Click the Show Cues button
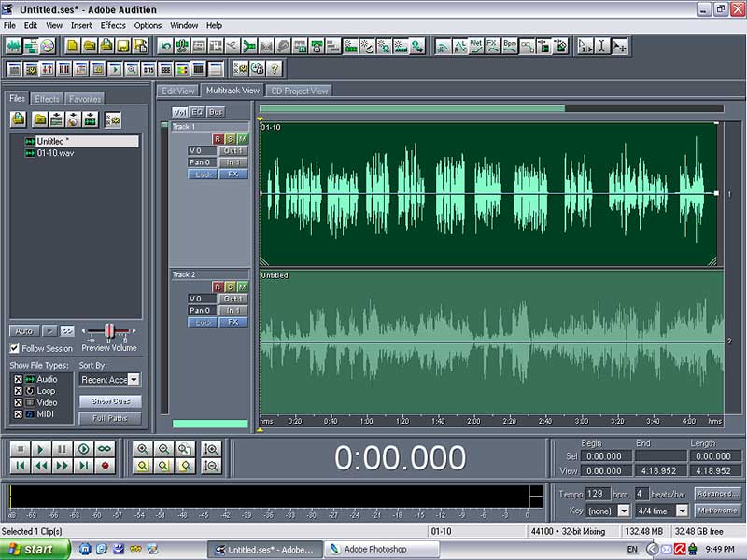 (x=110, y=401)
